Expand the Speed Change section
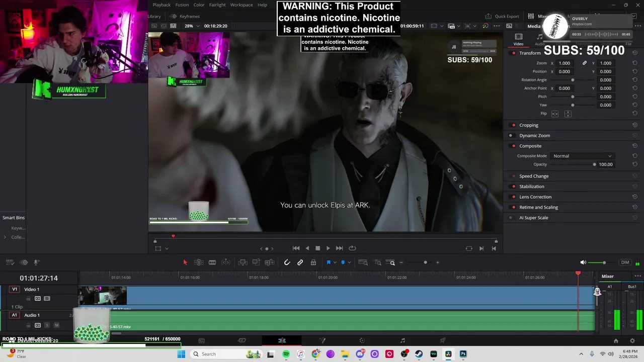644x362 pixels. pyautogui.click(x=534, y=176)
